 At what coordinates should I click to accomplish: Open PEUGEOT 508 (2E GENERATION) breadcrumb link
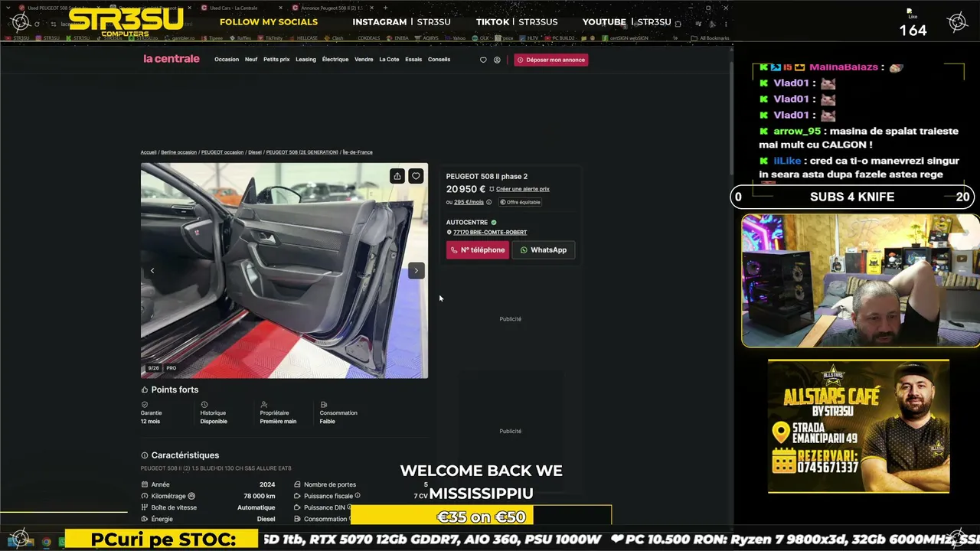point(302,152)
